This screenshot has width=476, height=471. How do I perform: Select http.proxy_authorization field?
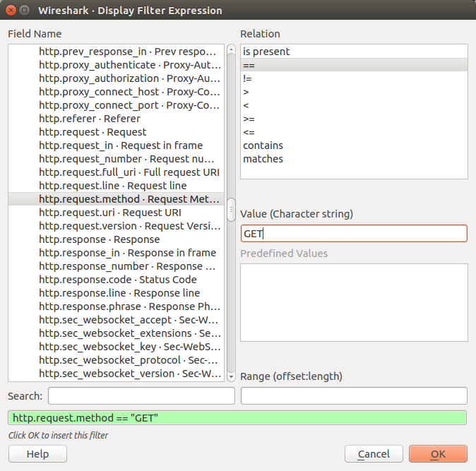pos(117,78)
